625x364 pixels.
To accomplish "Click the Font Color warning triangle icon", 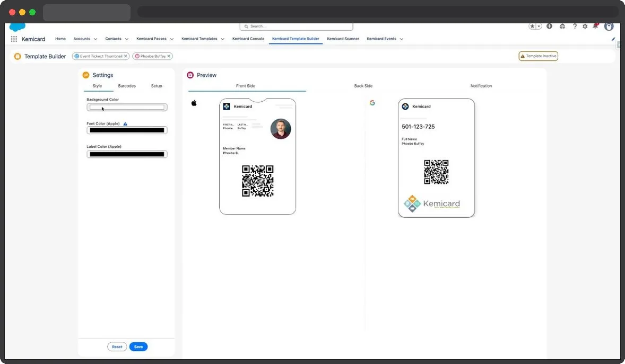I will (x=125, y=124).
